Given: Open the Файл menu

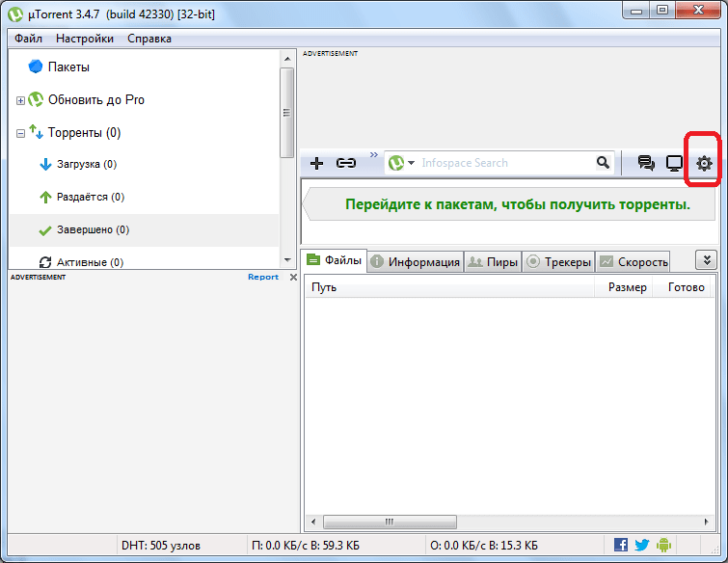Looking at the screenshot, I should [x=28, y=39].
